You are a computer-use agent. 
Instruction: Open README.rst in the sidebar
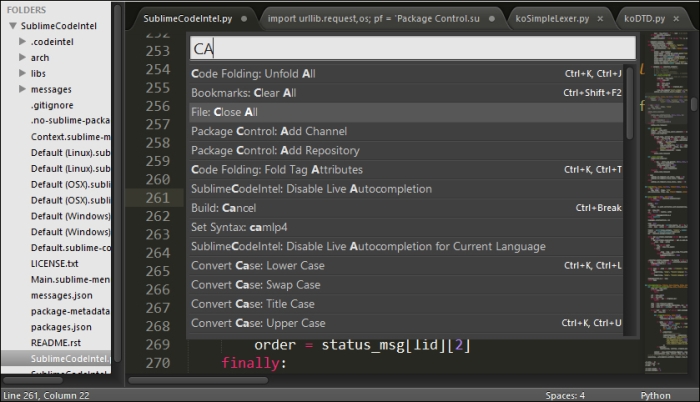pos(56,343)
